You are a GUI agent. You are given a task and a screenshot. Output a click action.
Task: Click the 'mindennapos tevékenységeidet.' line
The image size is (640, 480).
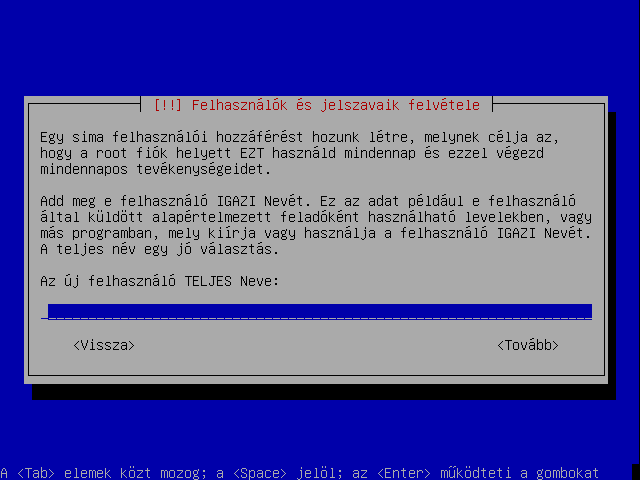click(x=156, y=169)
